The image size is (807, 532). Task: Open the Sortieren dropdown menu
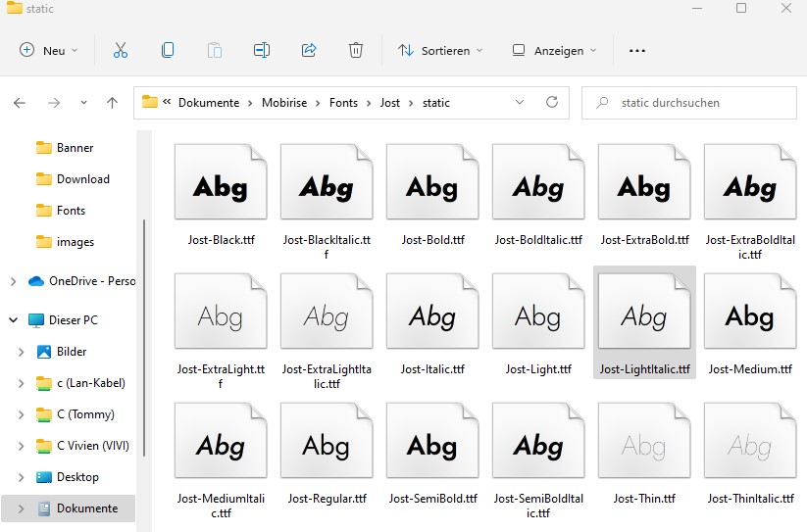point(440,51)
